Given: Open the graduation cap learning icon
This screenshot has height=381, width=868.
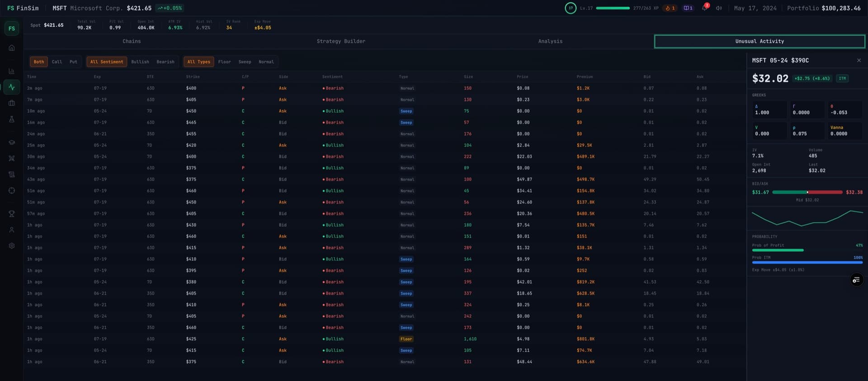Looking at the screenshot, I should 12,143.
